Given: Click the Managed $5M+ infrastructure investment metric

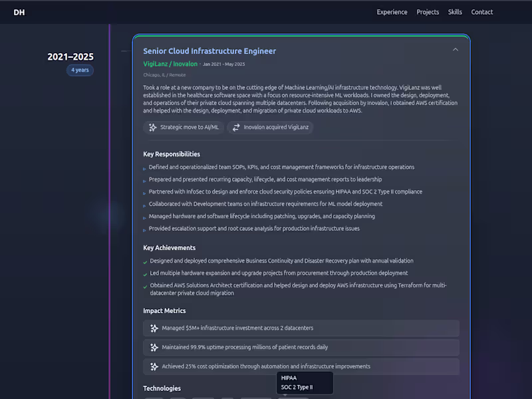Looking at the screenshot, I should point(301,328).
